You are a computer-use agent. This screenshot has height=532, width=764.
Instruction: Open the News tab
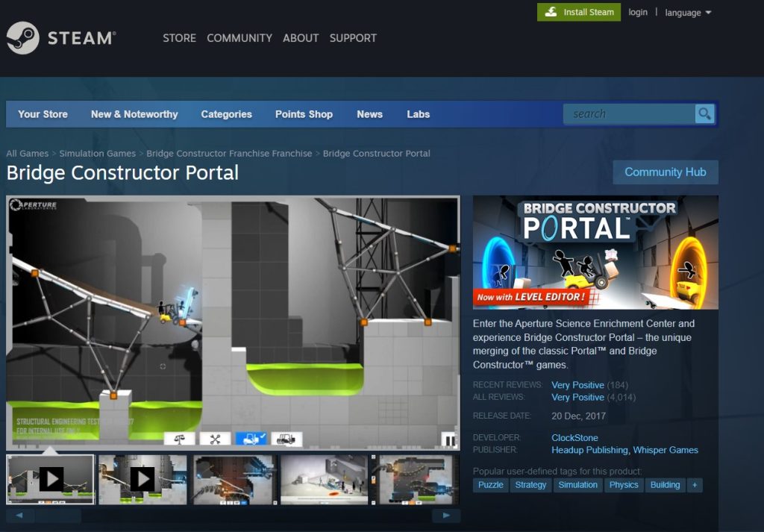[x=370, y=114]
